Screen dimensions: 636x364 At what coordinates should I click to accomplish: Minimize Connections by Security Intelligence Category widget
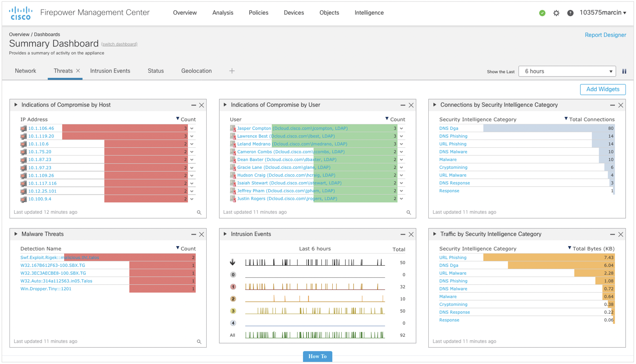click(612, 105)
